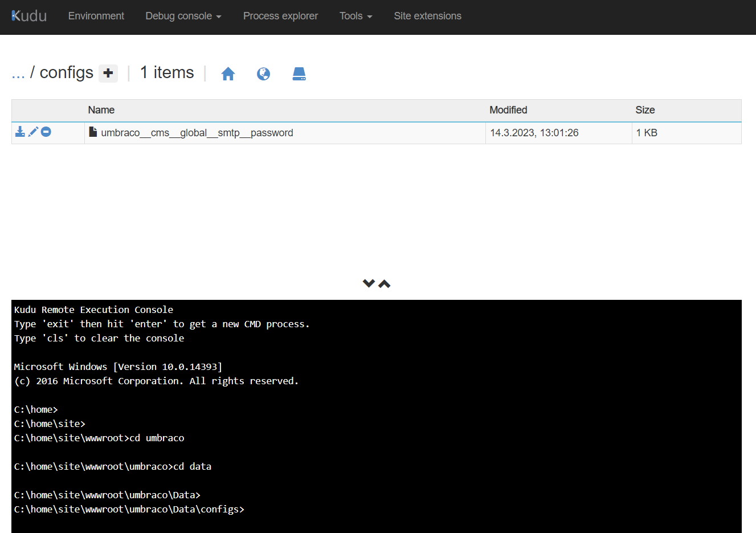
Task: Click the Size column header
Action: click(645, 110)
